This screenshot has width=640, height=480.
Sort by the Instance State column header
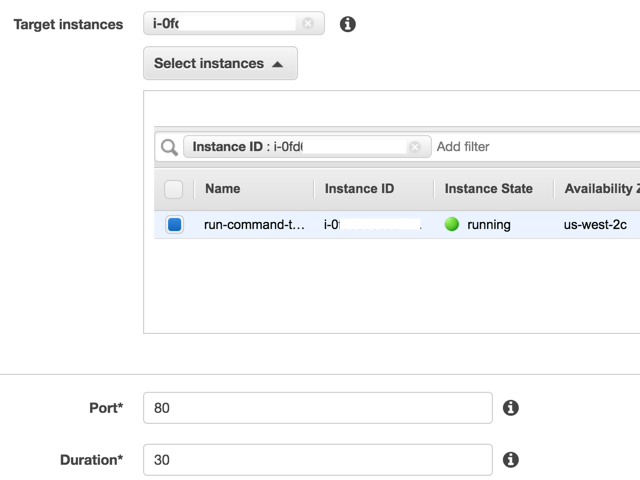[x=488, y=188]
